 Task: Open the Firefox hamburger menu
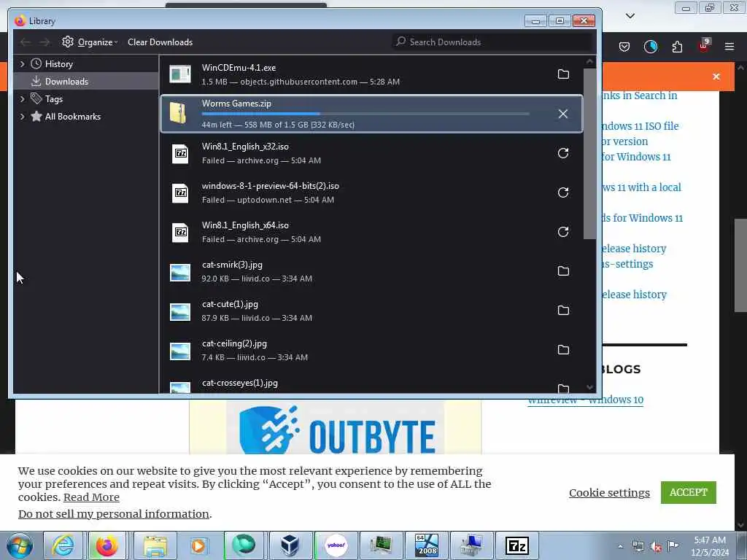coord(729,47)
